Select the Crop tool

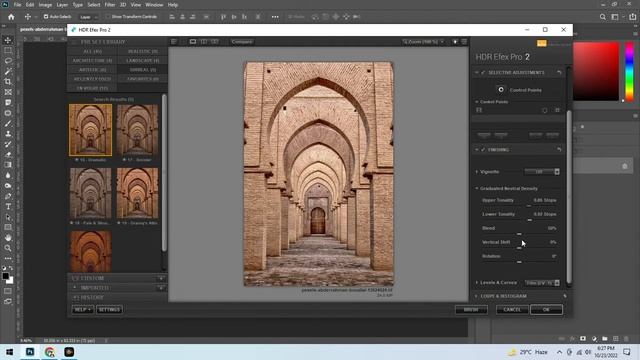[8, 82]
